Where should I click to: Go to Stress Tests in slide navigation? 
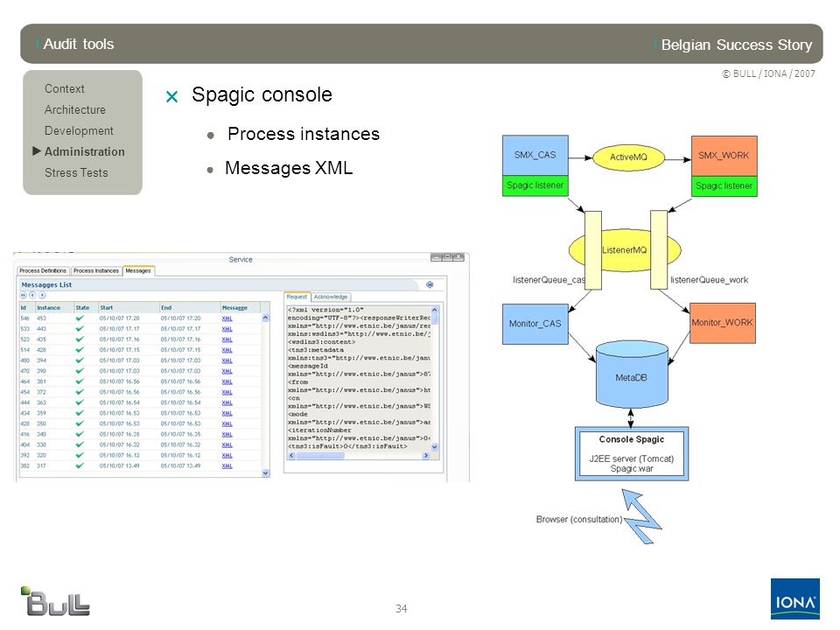[x=76, y=172]
